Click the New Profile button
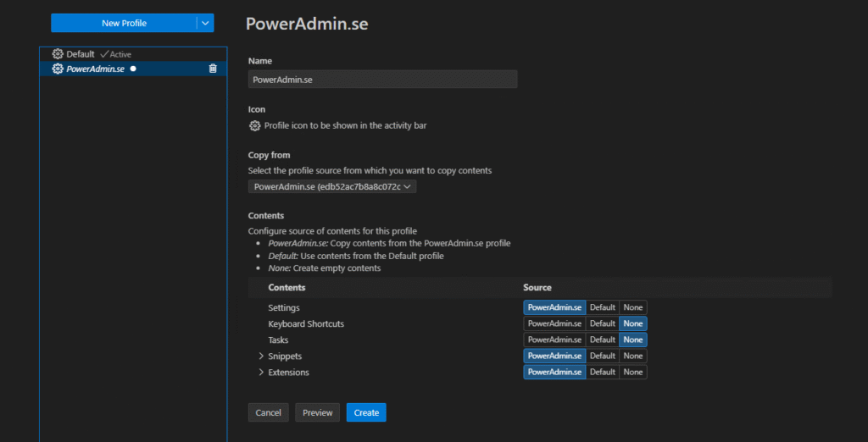Screen dimensions: 868x442 tap(124, 23)
